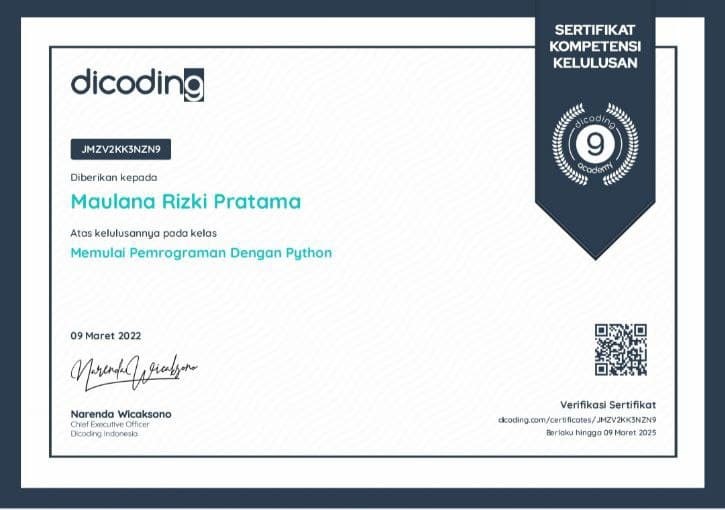Select the printed name Narenda Wicaksono

(x=119, y=413)
